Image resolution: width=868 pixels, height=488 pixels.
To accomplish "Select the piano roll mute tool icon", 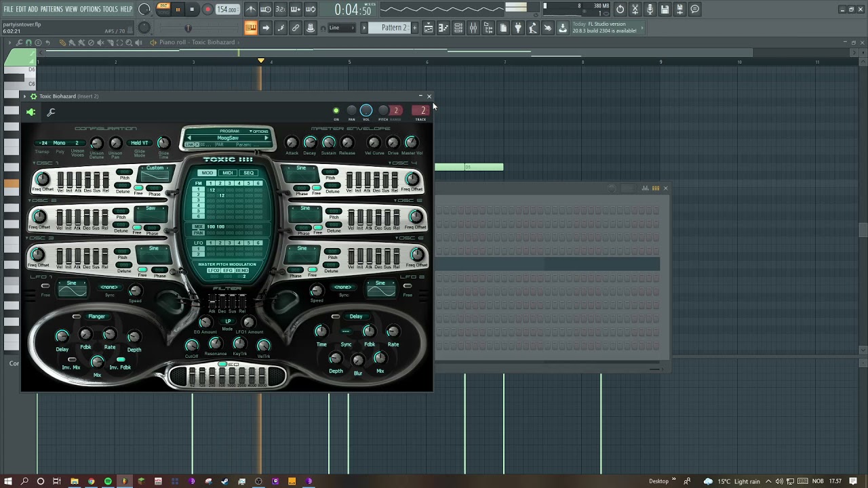I will pos(100,43).
